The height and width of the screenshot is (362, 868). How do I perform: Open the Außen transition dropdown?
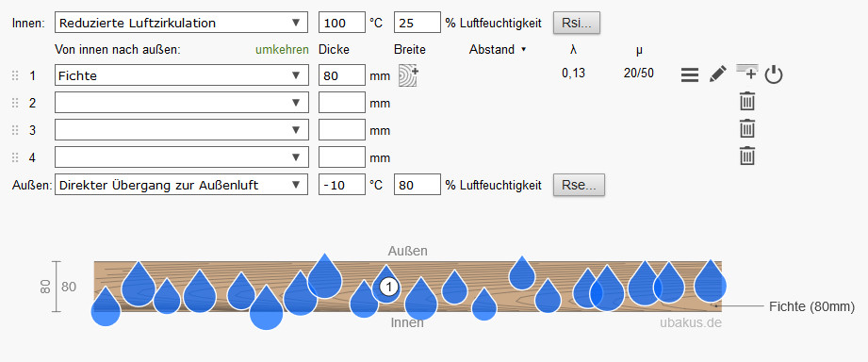coord(182,185)
